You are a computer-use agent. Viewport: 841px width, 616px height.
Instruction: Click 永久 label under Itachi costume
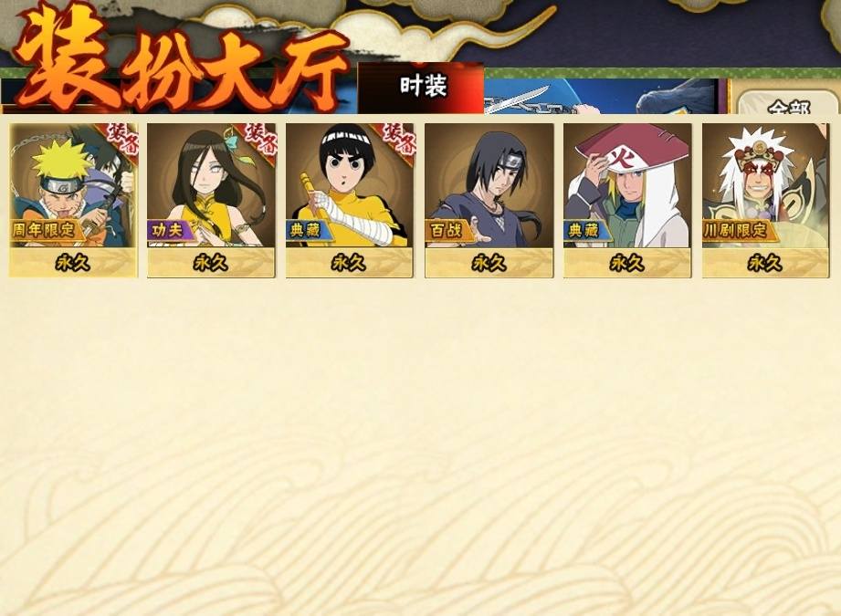[489, 263]
